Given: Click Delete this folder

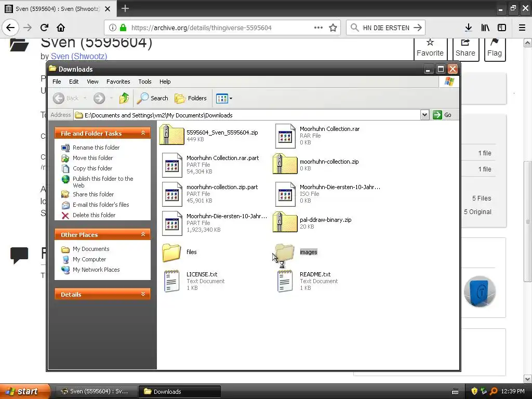Looking at the screenshot, I should (x=94, y=215).
